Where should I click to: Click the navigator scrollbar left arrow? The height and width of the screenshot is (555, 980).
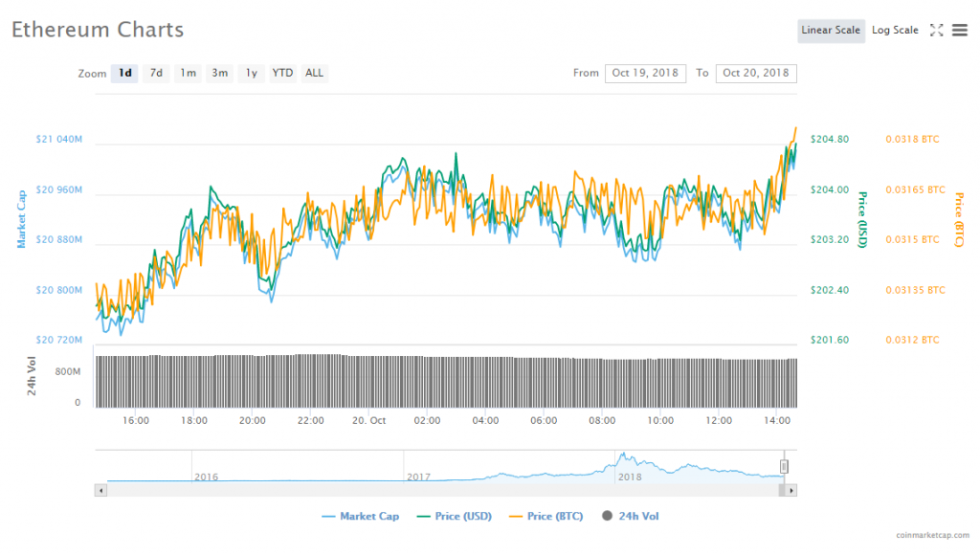point(100,490)
